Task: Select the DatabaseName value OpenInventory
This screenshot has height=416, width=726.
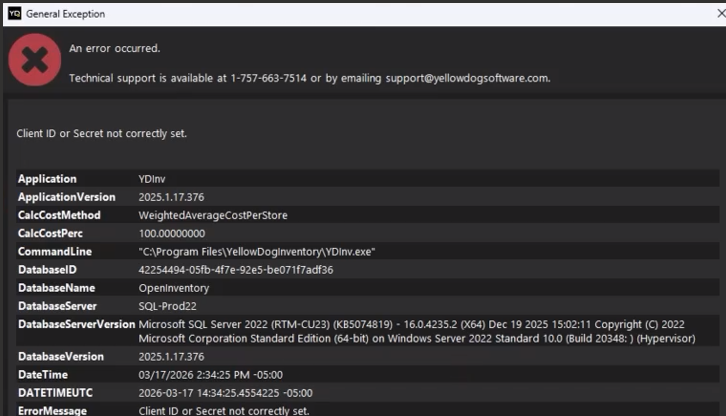Action: (173, 288)
